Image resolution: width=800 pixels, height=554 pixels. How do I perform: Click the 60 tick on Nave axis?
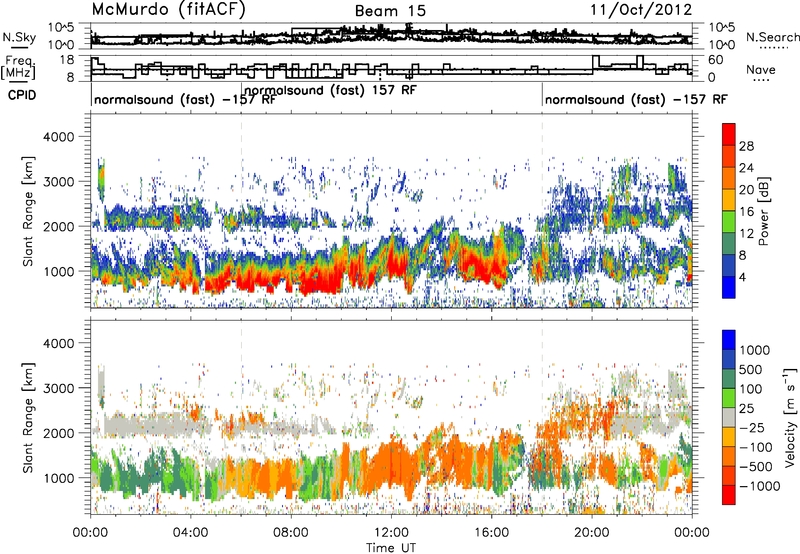(x=716, y=60)
